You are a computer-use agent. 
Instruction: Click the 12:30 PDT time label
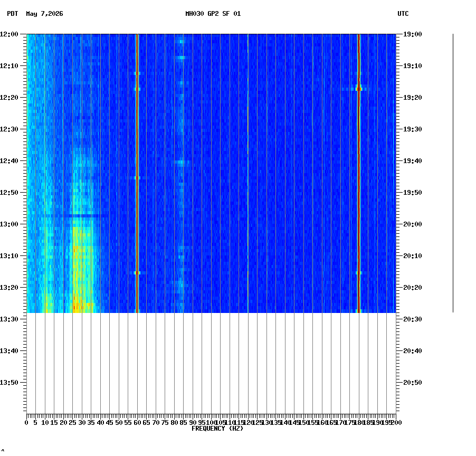tap(9, 129)
